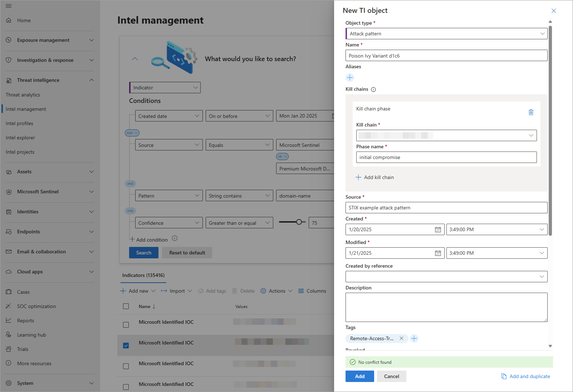Click the Kill chains info icon
The image size is (573, 392).
373,90
